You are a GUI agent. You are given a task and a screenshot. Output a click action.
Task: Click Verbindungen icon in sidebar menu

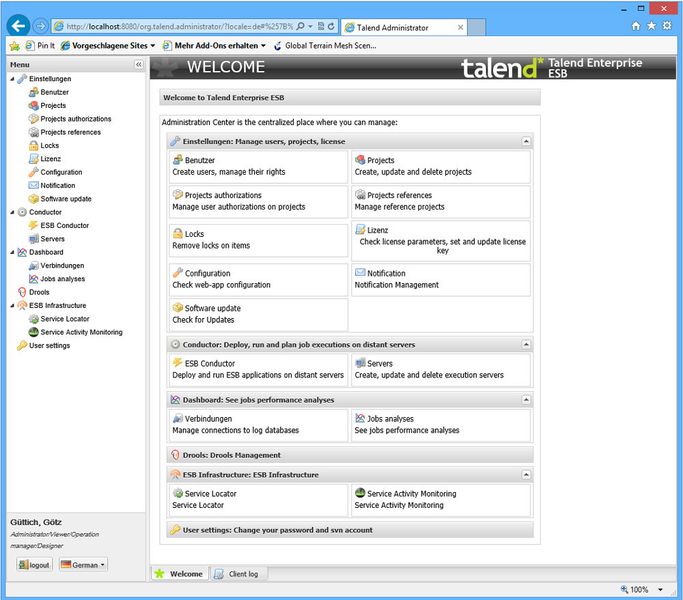(34, 265)
